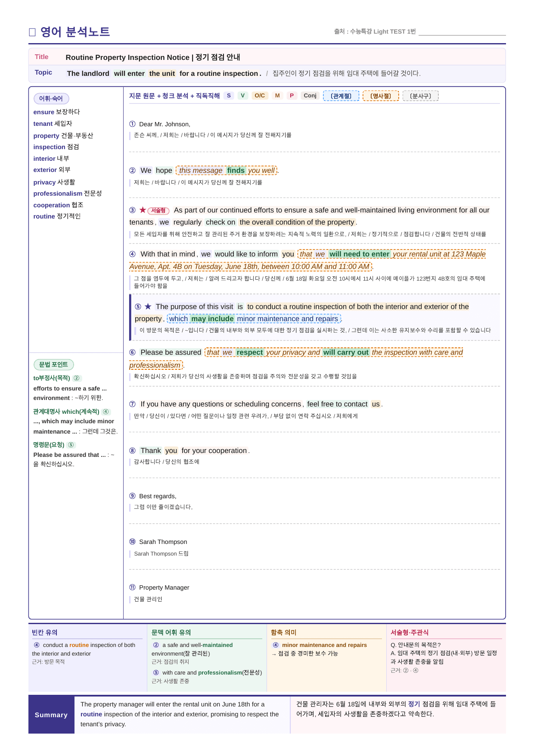This screenshot has height=756, width=534.
Task: Select the M legend badge
Action: coord(277,96)
